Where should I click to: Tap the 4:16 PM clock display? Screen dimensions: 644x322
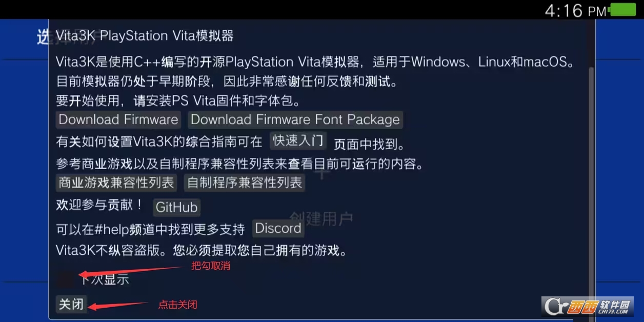575,10
